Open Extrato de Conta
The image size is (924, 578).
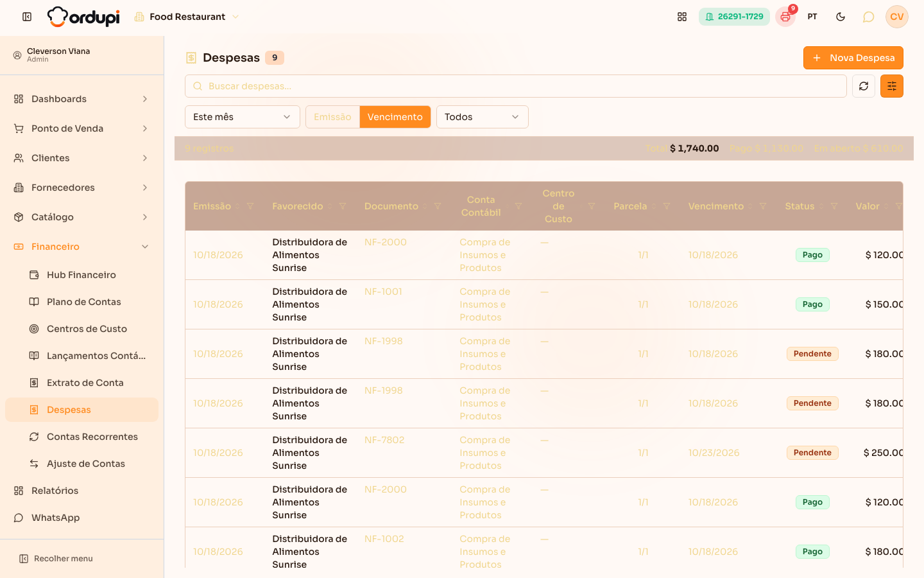click(x=81, y=383)
